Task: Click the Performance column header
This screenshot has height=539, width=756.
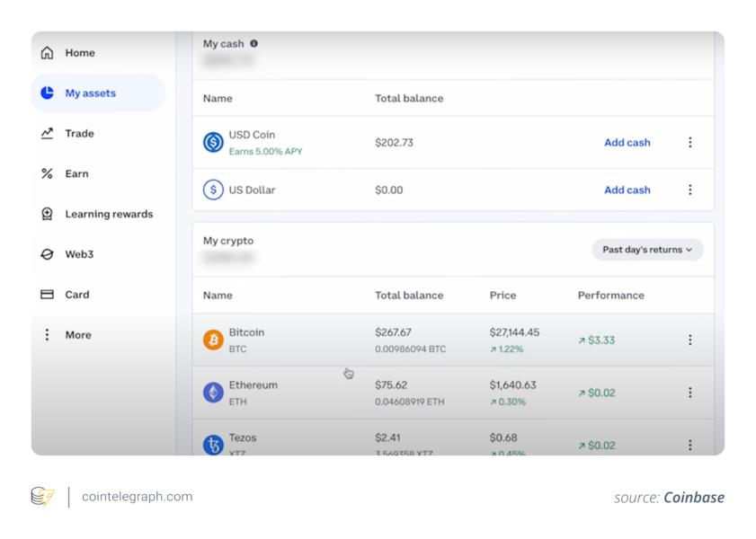Action: pos(611,296)
